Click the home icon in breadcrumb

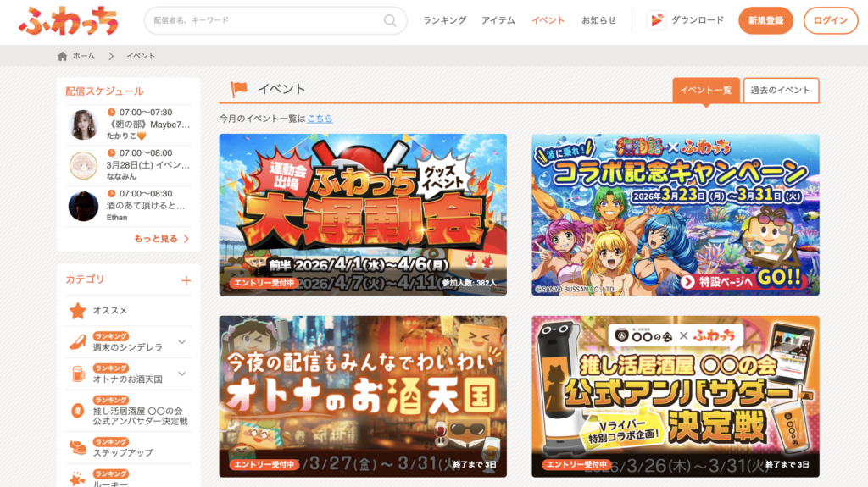point(62,56)
